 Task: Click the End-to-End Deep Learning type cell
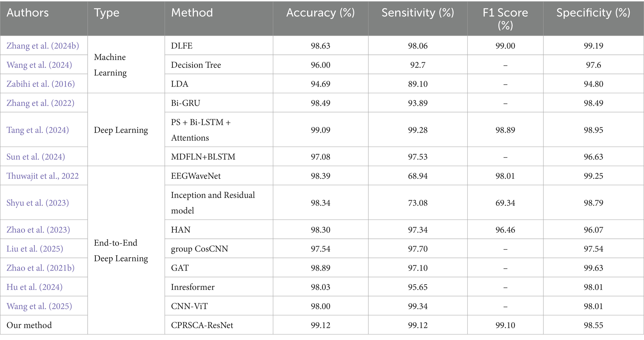tap(121, 250)
